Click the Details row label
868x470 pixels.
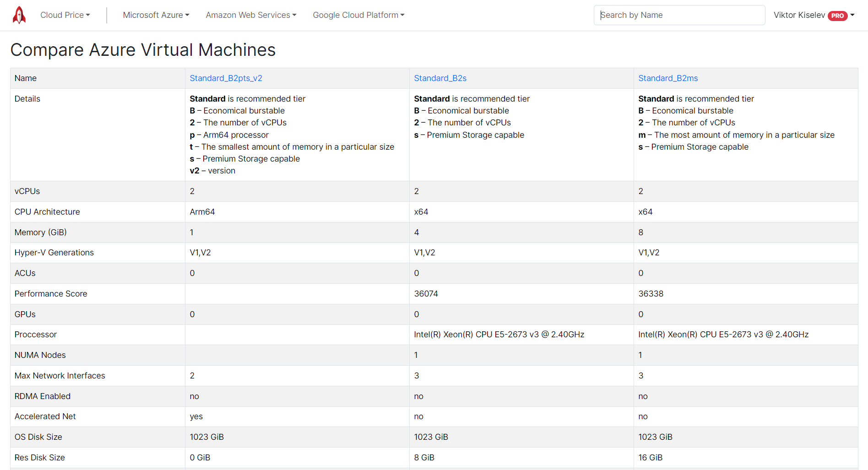tap(27, 99)
